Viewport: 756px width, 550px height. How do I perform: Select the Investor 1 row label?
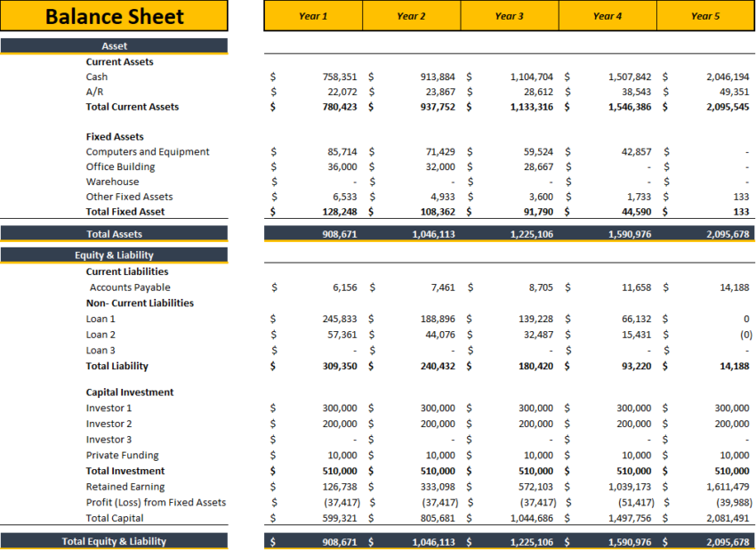tap(109, 408)
